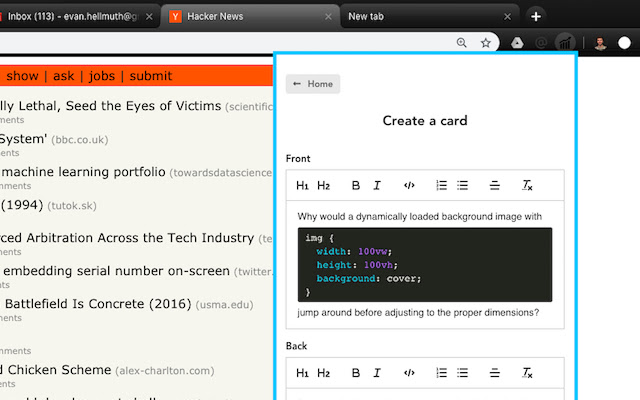The height and width of the screenshot is (400, 640).
Task: Toggle italic in the Front editor toolbar
Action: [377, 185]
